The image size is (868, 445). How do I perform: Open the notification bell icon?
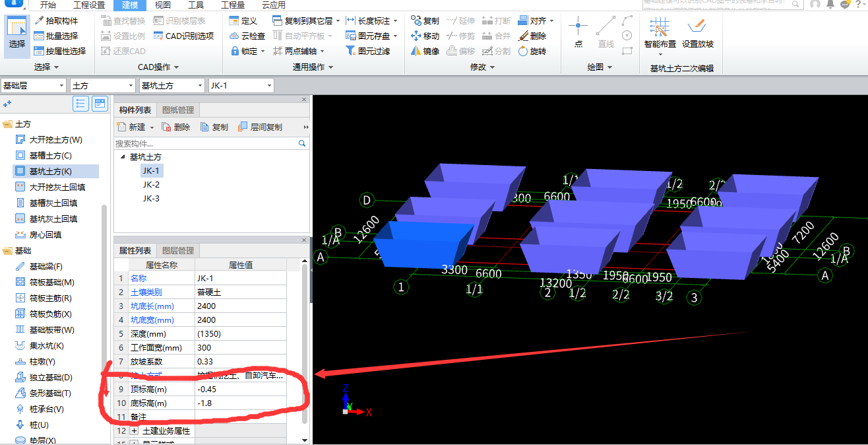pyautogui.click(x=830, y=4)
